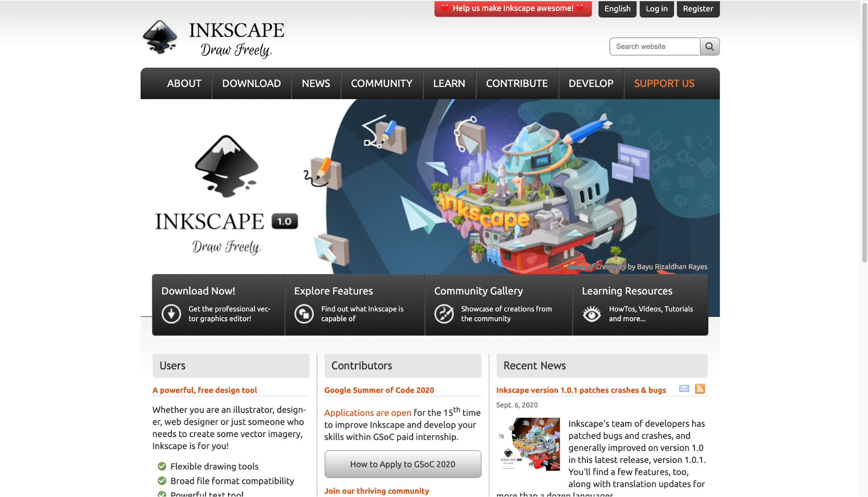This screenshot has height=497, width=868.
Task: Click the How to Apply to GSoC 2020 button
Action: pos(403,464)
